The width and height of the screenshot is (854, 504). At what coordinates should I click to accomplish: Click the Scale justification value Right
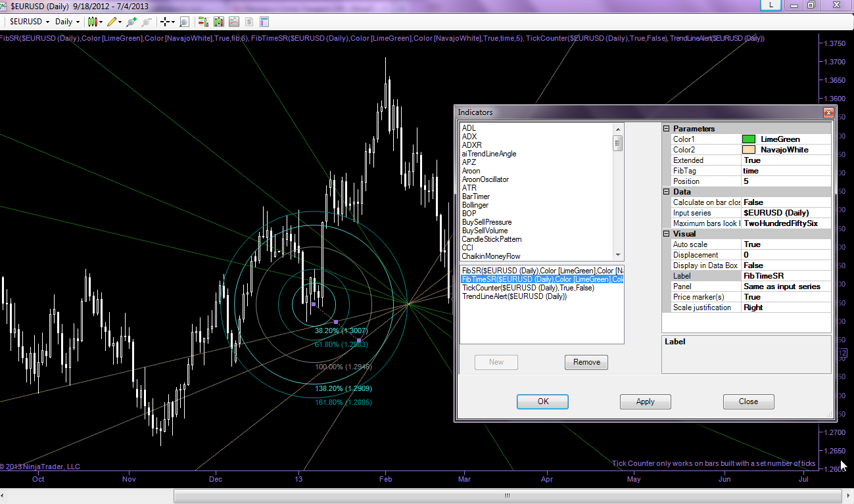(x=786, y=308)
